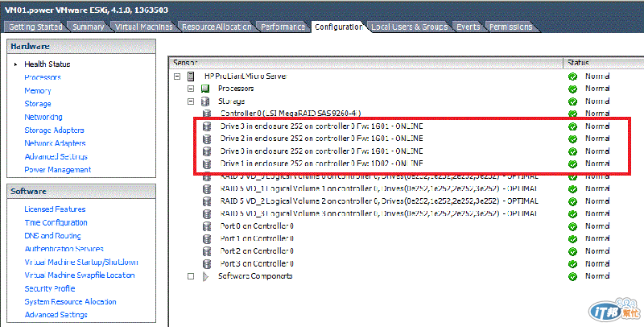The image size is (644, 327).
Task: Open DNS and Routing link
Action: (x=52, y=235)
